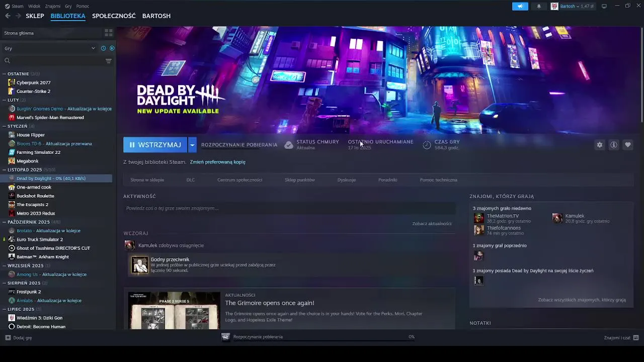Collapse the OSTATNIE section
Viewport: 644px width, 362px height.
point(4,74)
